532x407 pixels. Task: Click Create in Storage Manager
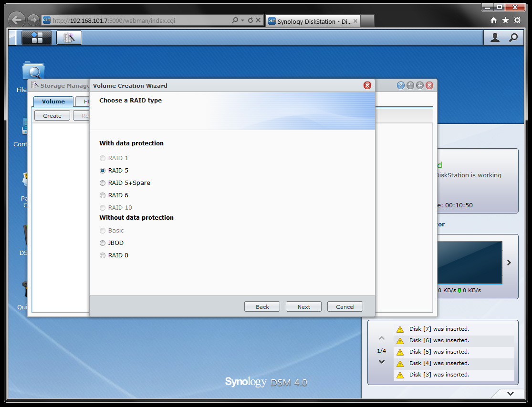tap(52, 115)
